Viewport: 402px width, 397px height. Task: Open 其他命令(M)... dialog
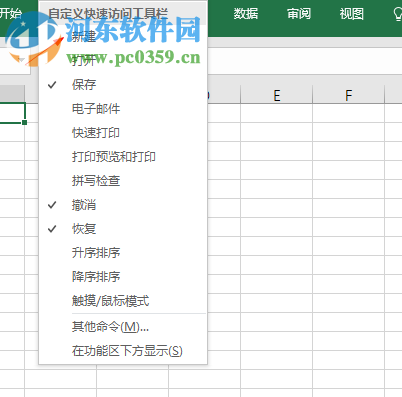pos(123,327)
